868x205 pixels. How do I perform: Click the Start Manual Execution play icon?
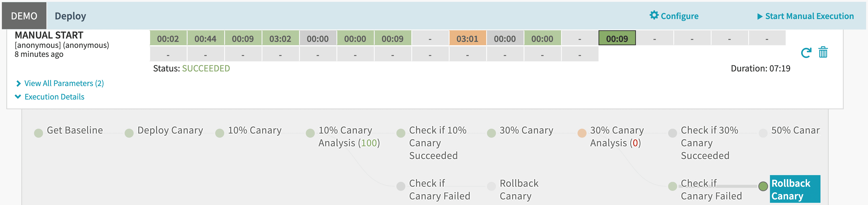[759, 16]
